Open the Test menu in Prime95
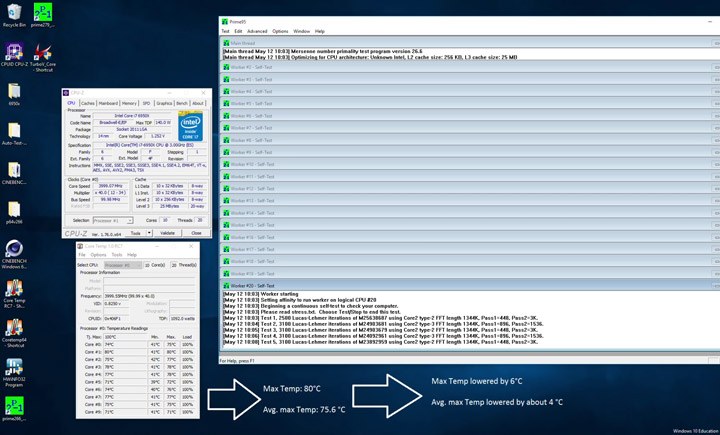The image size is (720, 435). (x=225, y=31)
